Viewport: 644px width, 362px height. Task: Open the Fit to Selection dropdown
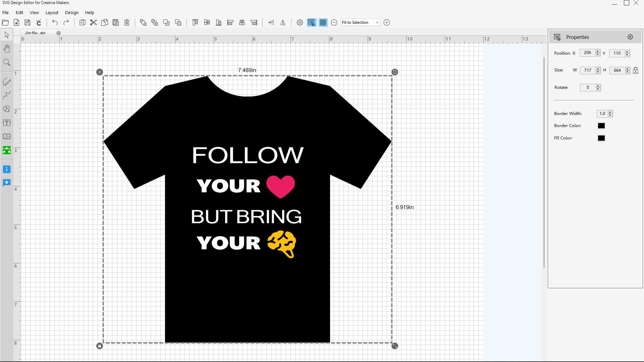[x=377, y=22]
